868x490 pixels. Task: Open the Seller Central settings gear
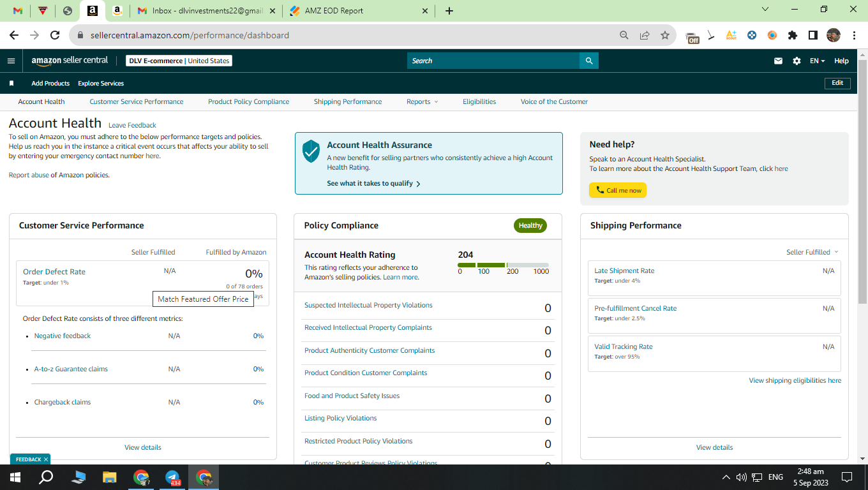797,61
